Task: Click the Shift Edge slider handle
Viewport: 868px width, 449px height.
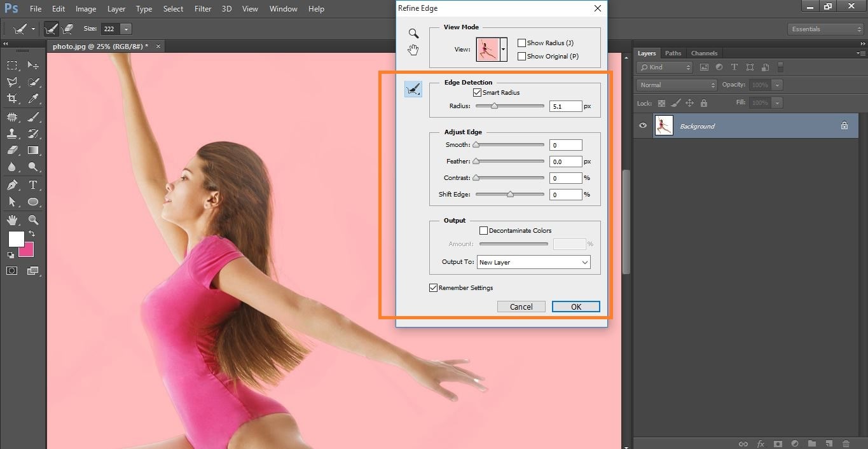Action: pos(510,195)
